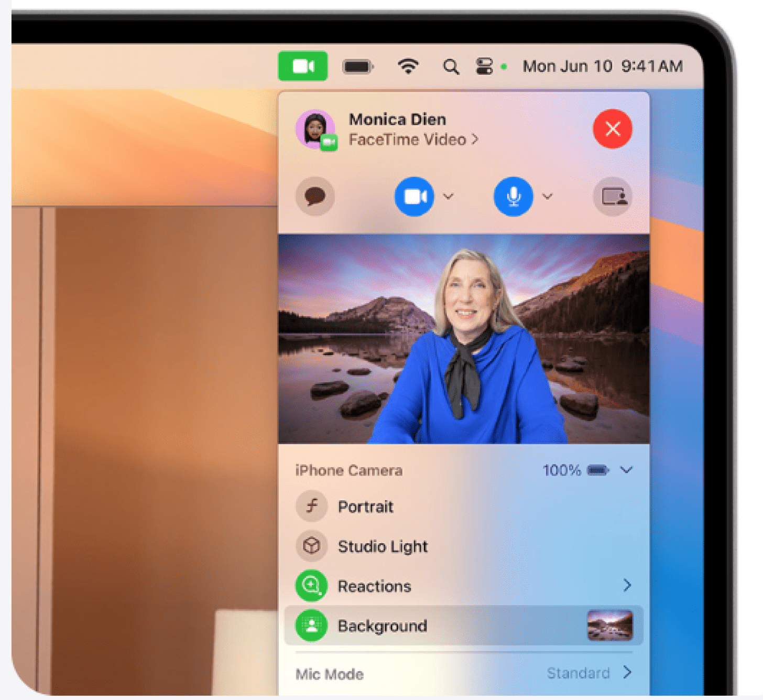Image resolution: width=763 pixels, height=700 pixels.
Task: Toggle the Background green icon
Action: pos(312,626)
